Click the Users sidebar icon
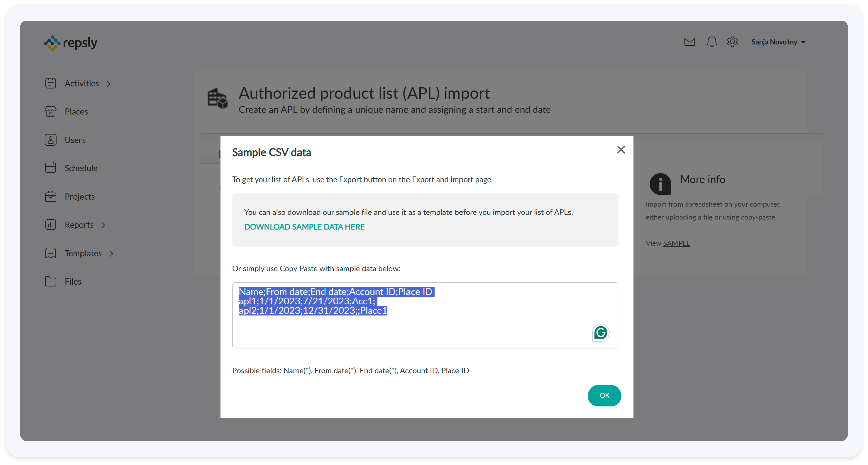The width and height of the screenshot is (868, 465). 51,140
